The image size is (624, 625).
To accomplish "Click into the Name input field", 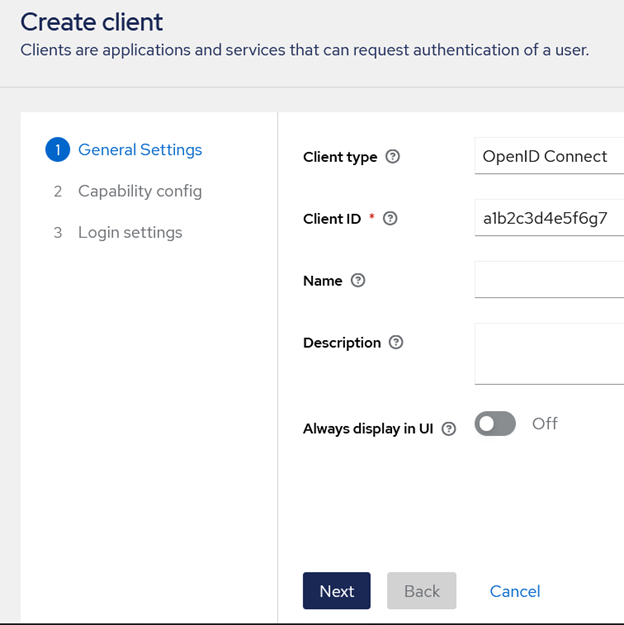I will pos(549,279).
